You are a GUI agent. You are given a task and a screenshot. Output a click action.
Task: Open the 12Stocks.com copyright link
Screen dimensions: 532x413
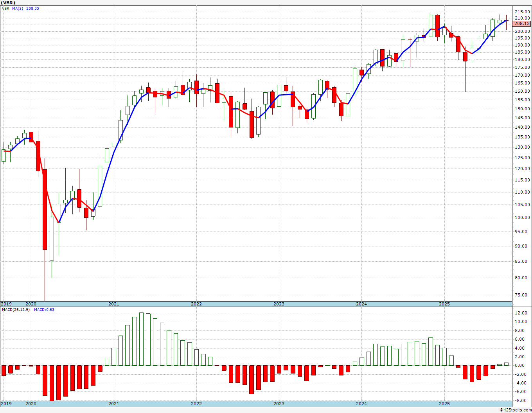tap(516, 410)
